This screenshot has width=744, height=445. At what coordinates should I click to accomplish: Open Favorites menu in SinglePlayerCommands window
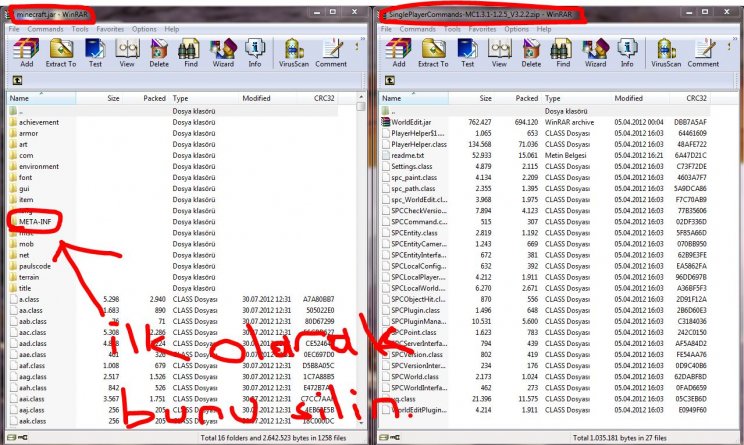click(482, 29)
